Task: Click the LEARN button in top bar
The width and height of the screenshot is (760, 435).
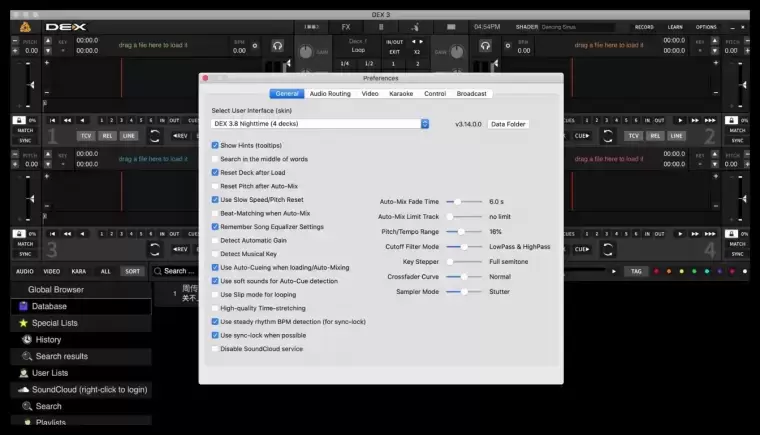Action: (x=675, y=27)
